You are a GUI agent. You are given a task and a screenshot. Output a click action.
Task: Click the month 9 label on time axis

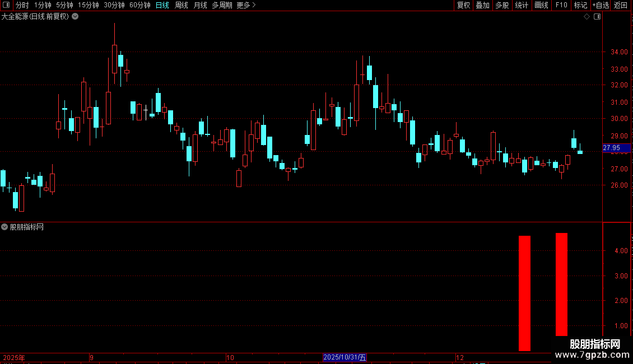coord(92,357)
